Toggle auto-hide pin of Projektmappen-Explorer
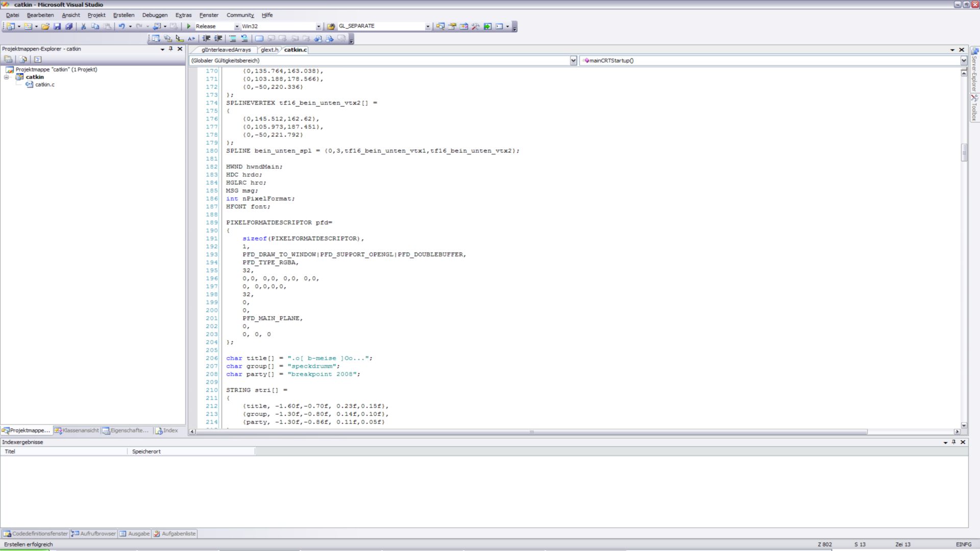 pos(170,49)
